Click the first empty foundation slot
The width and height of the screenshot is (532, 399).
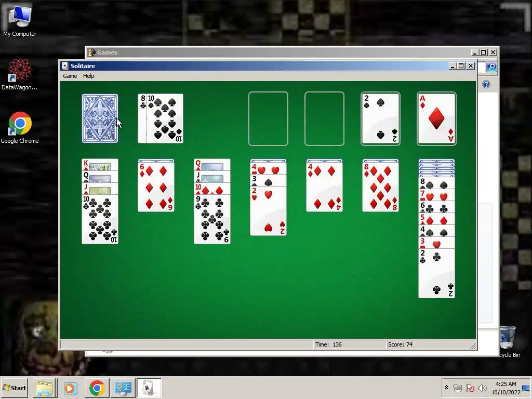coord(268,118)
